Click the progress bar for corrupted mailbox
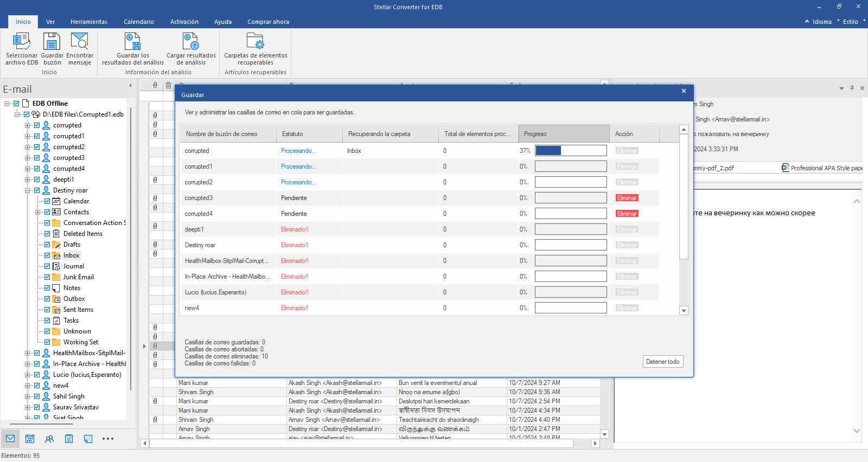Viewport: 868px width, 462px height. click(x=571, y=151)
